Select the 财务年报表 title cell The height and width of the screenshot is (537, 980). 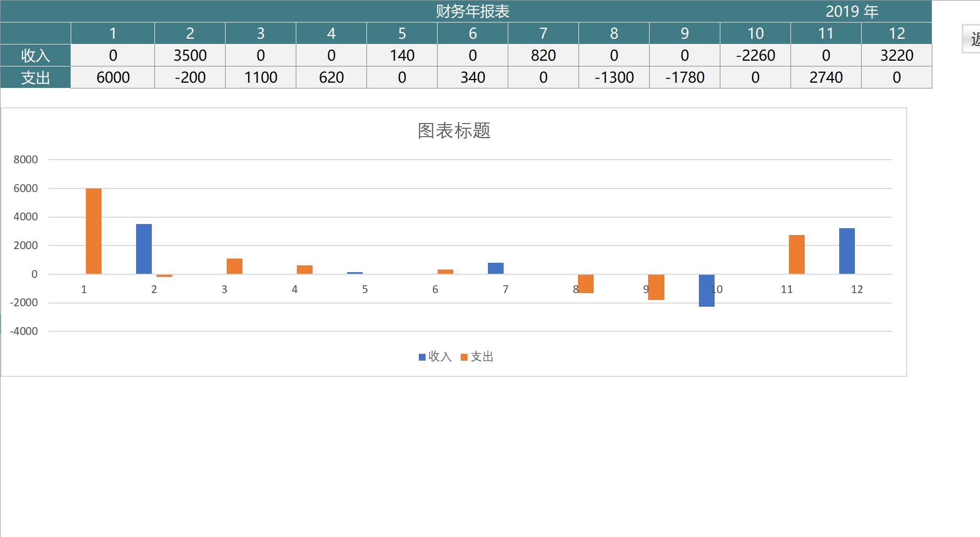pyautogui.click(x=472, y=11)
